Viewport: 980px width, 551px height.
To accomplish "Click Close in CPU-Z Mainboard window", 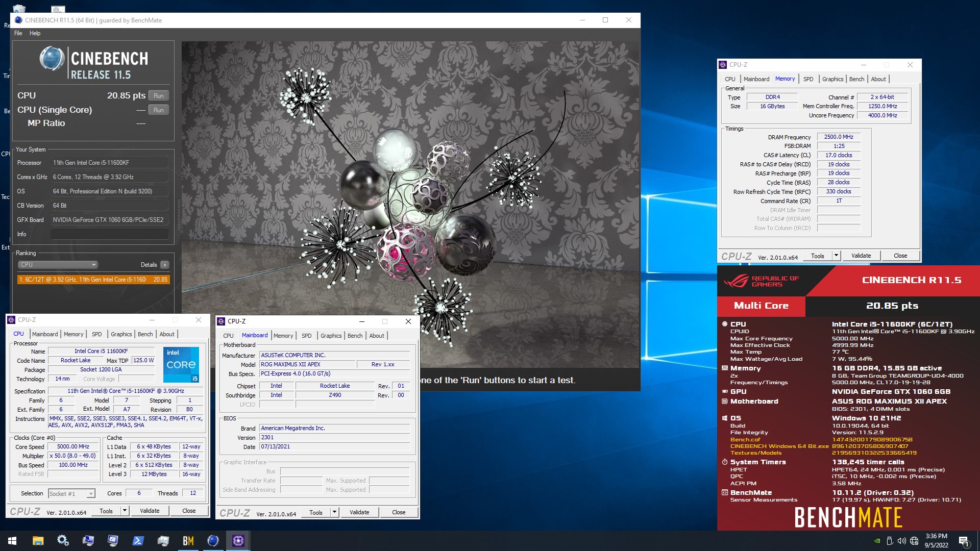I will click(x=399, y=512).
